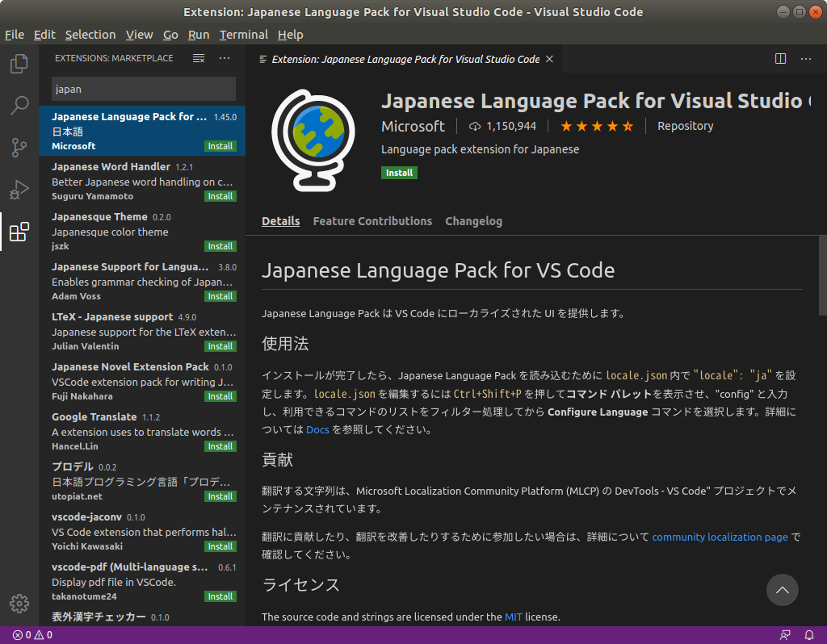The width and height of the screenshot is (827, 644).
Task: Switch to the Details tab
Action: 280,221
